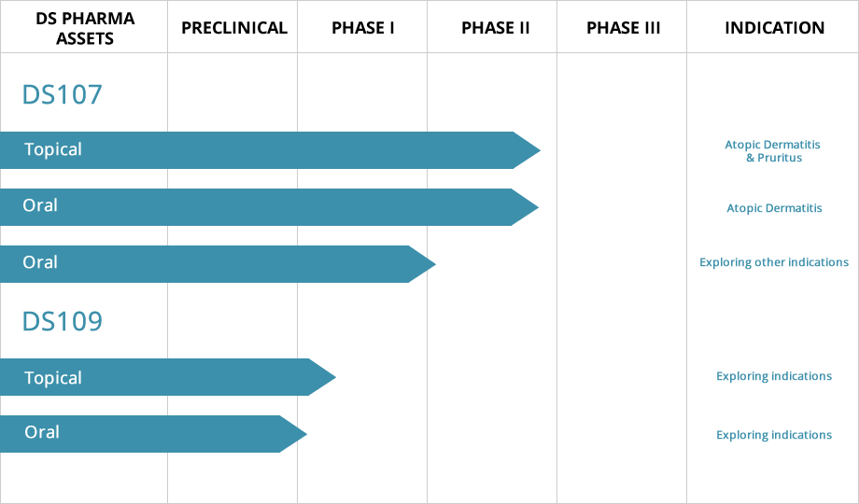Screen dimensions: 859x504
Task: Click the Atopic Dermatitis & Pruritus indication
Action: pos(774,151)
